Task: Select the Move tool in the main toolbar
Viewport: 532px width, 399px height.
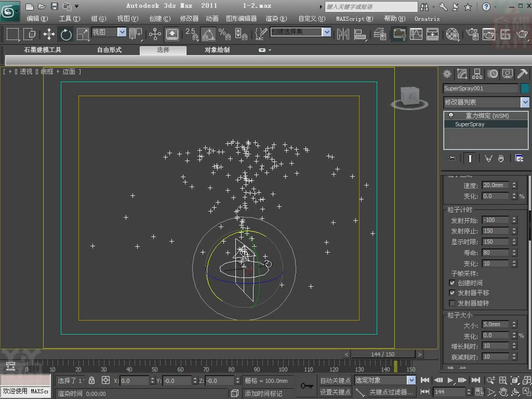Action: pyautogui.click(x=49, y=34)
